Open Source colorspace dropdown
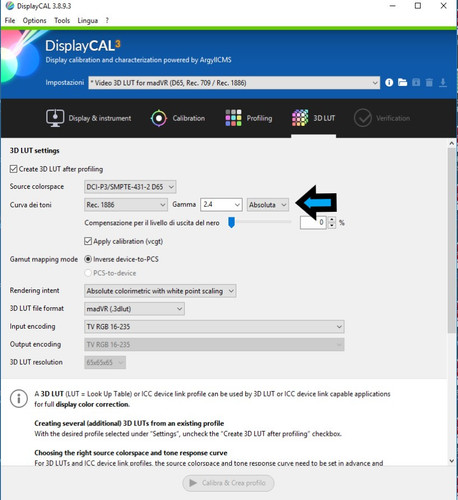Screen dimensions: 458x500 coord(130,187)
